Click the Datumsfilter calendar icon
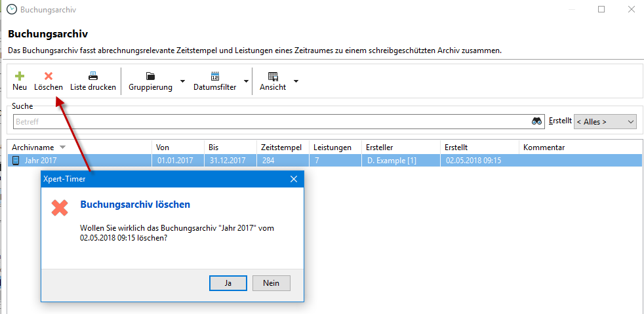This screenshot has height=314, width=644. click(x=214, y=76)
